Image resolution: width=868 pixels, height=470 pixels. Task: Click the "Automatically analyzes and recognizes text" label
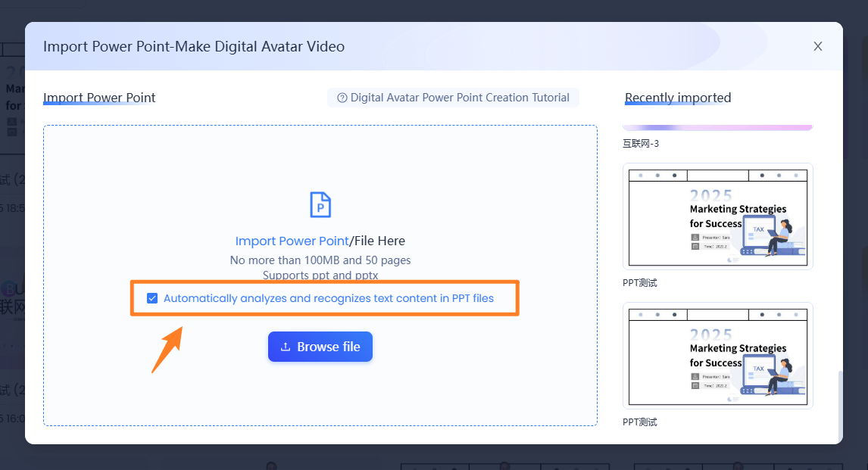(329, 298)
